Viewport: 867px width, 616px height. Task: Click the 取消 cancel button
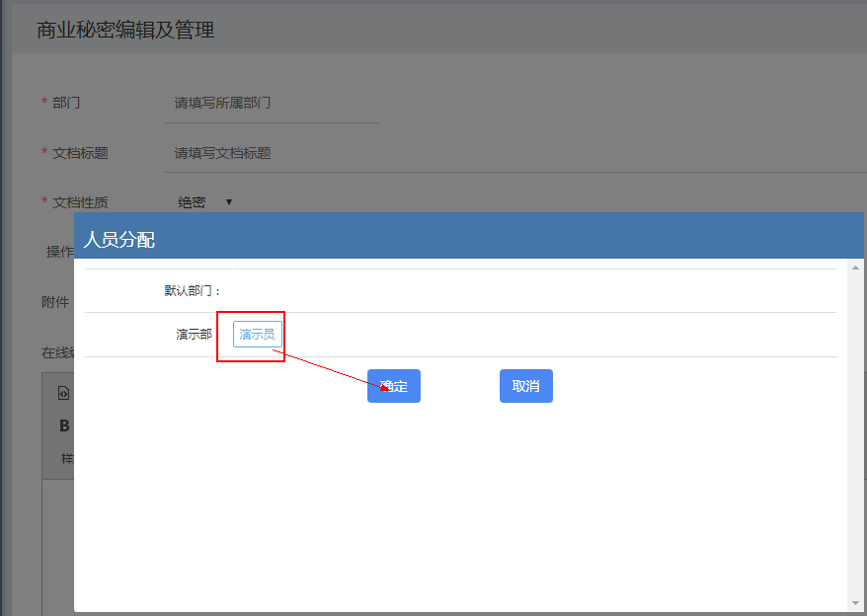526,386
